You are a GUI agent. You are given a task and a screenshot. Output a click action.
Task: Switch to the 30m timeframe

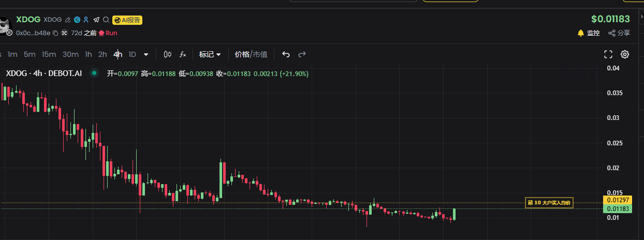[70, 54]
